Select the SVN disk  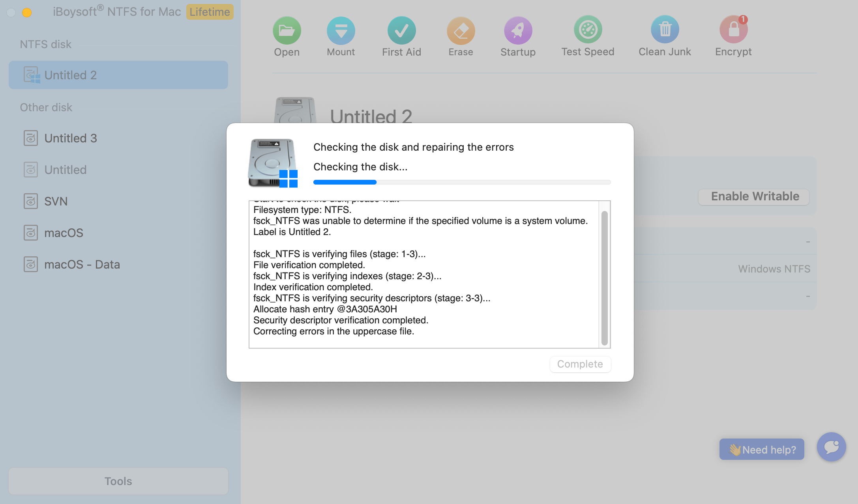pyautogui.click(x=118, y=201)
